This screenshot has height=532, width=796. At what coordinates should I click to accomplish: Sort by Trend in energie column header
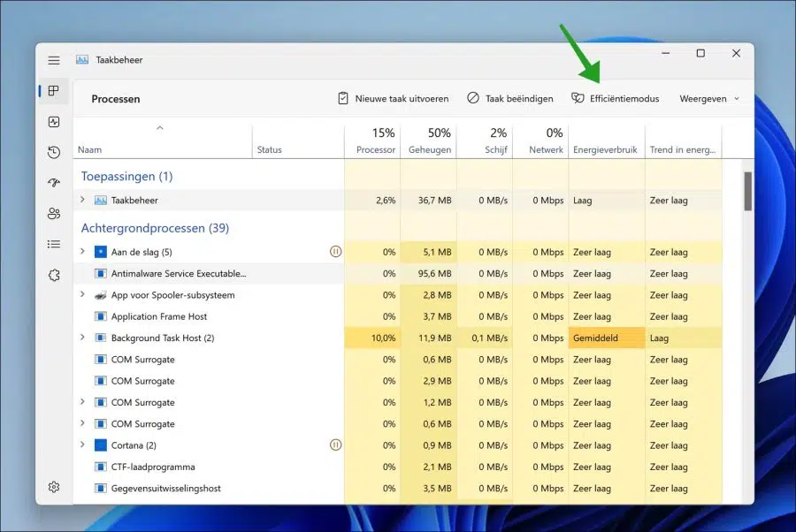click(x=684, y=141)
